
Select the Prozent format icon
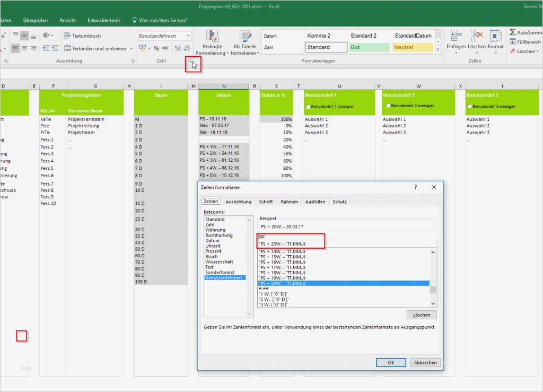(157, 48)
